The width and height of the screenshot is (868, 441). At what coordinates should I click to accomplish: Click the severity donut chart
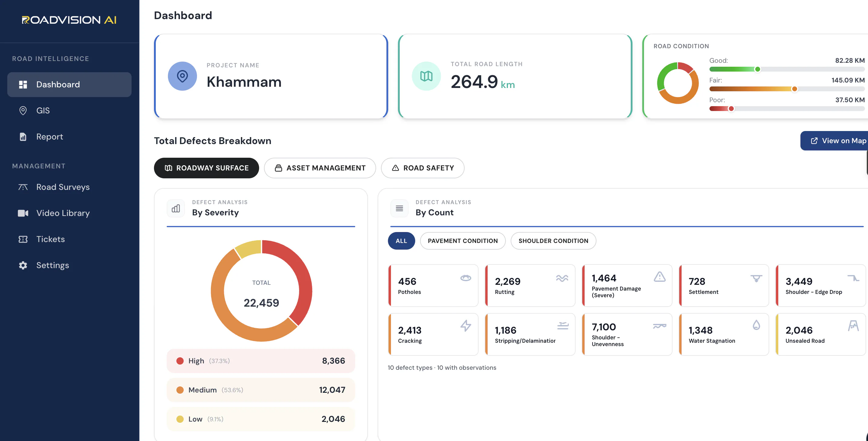click(x=262, y=291)
